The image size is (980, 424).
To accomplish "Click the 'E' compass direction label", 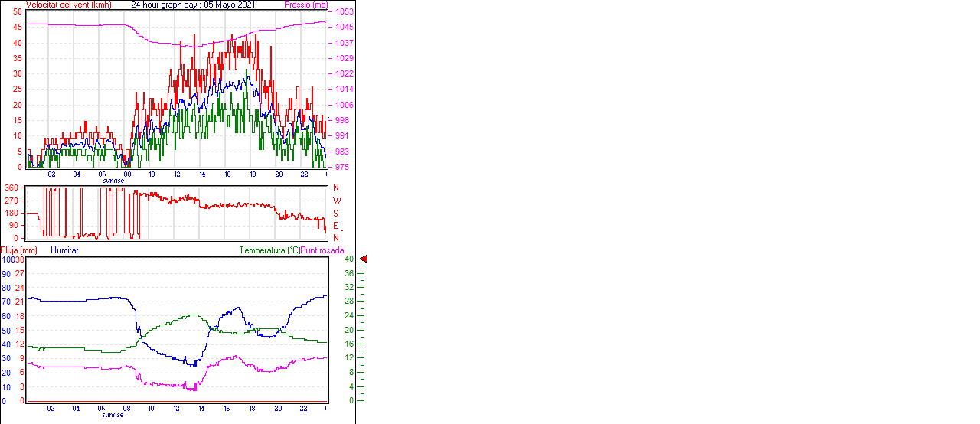I will click(335, 226).
